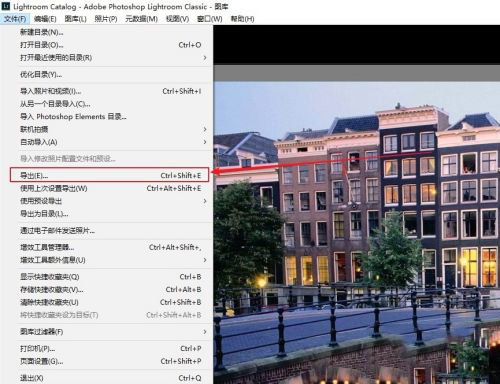This screenshot has height=384, width=500.
Task: Choose 显示快捷收藏夹(Q) item
Action: tap(107, 277)
